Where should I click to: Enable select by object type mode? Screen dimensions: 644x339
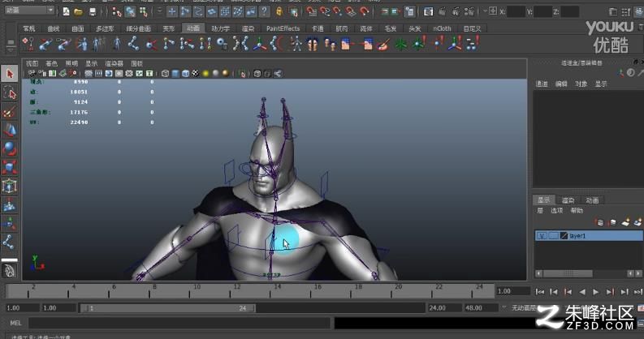130,12
